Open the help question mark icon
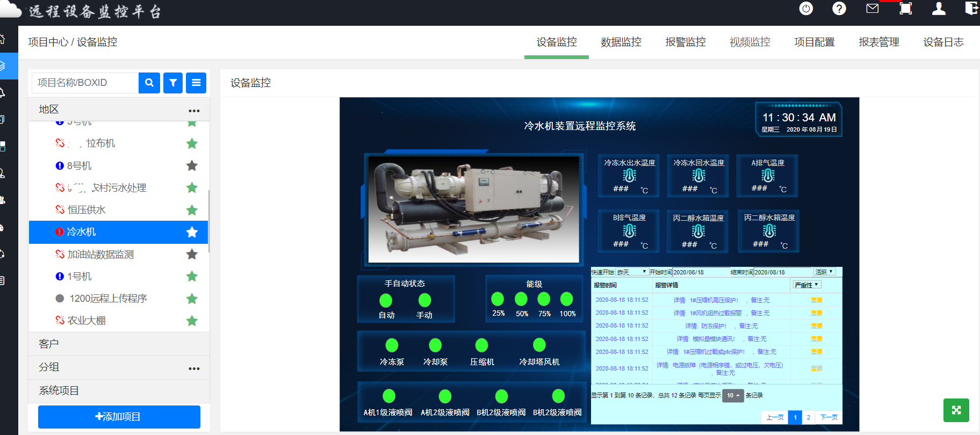Viewport: 980px width, 435px height. pos(839,9)
